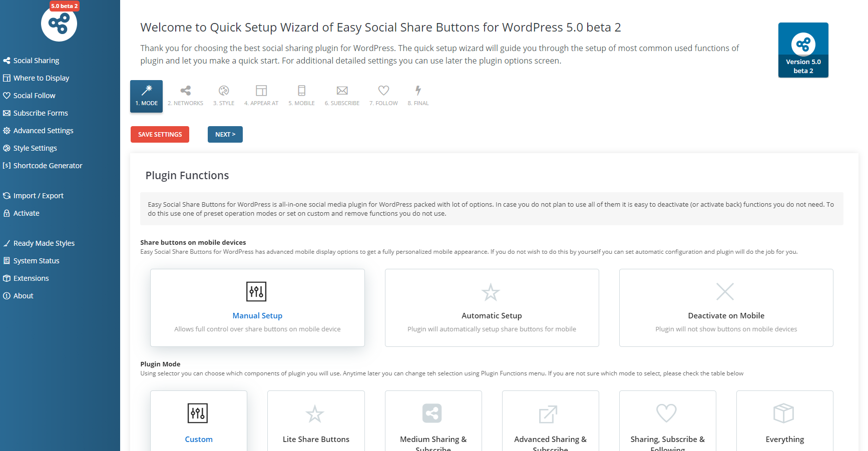Go to Social Follow settings
The width and height of the screenshot is (868, 451).
click(x=34, y=96)
